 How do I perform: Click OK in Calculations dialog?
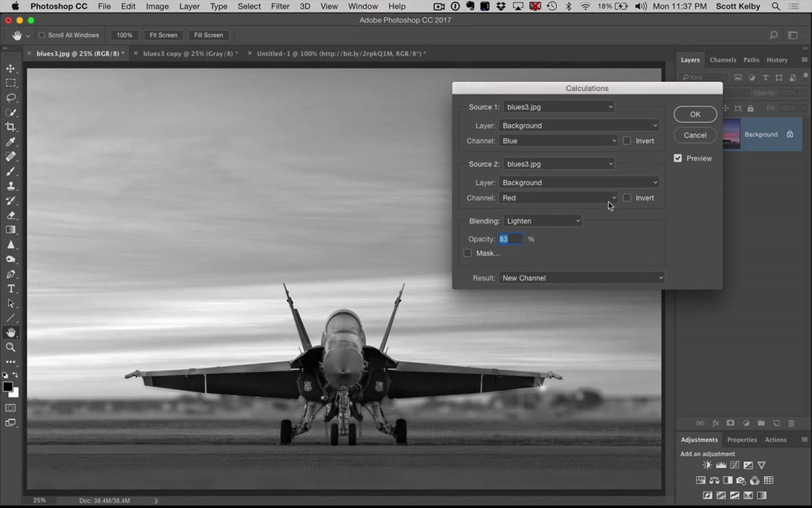click(695, 114)
